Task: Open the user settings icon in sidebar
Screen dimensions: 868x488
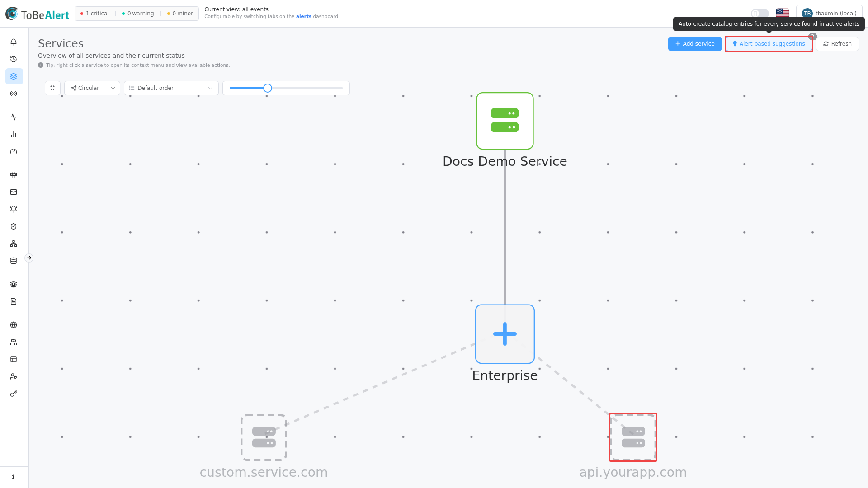Action: coord(14,376)
